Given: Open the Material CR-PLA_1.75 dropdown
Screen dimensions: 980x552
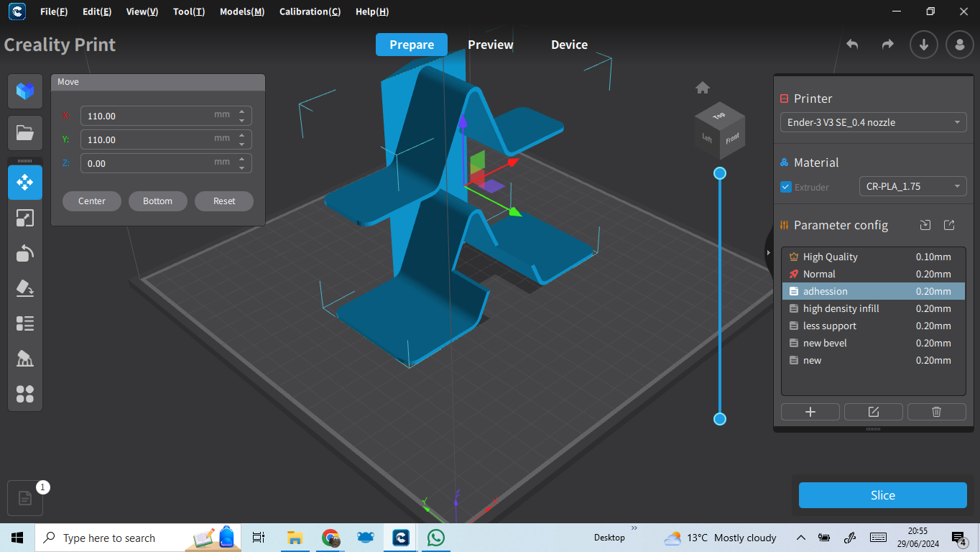Looking at the screenshot, I should [x=913, y=186].
